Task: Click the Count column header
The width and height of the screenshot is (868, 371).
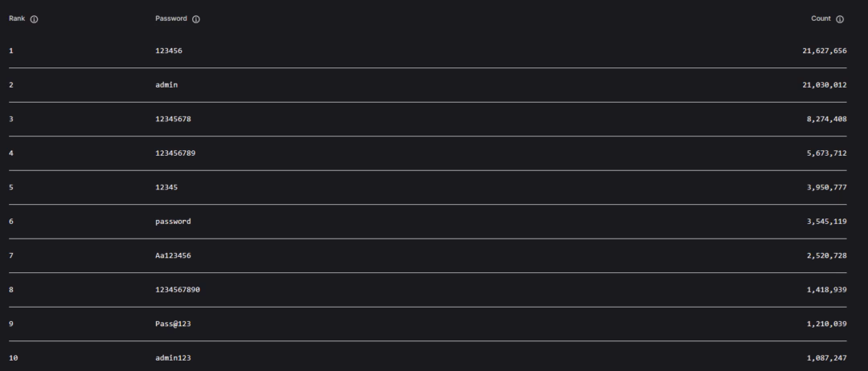Action: 821,18
